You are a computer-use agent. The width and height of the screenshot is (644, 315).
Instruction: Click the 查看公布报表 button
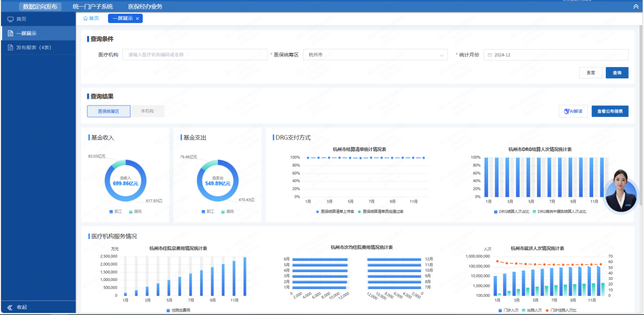[x=610, y=111]
